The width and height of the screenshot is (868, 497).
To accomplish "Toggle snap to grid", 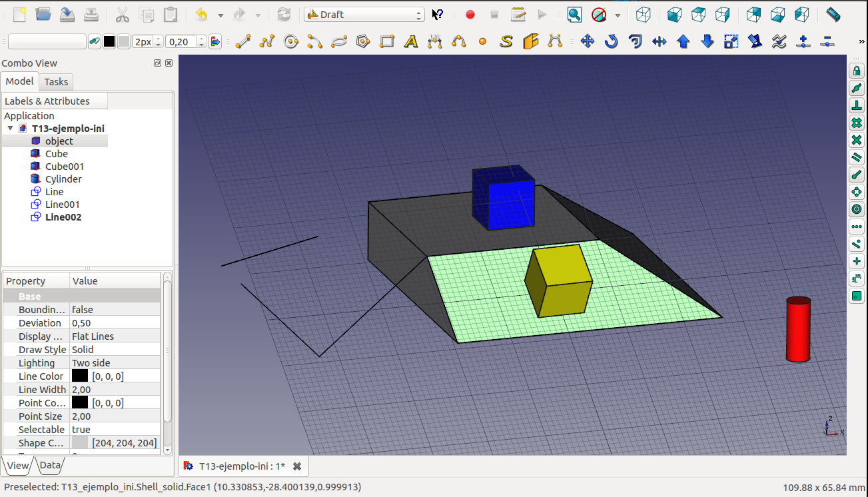I will (x=857, y=123).
